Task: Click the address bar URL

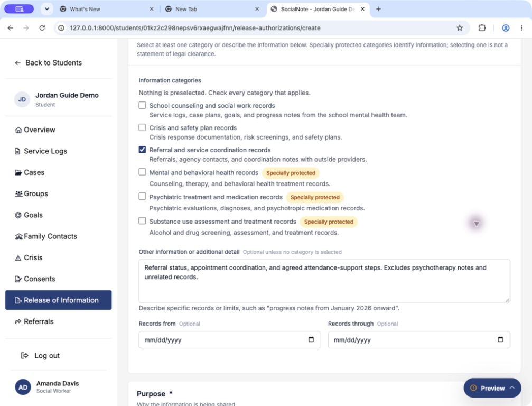Action: [x=195, y=28]
